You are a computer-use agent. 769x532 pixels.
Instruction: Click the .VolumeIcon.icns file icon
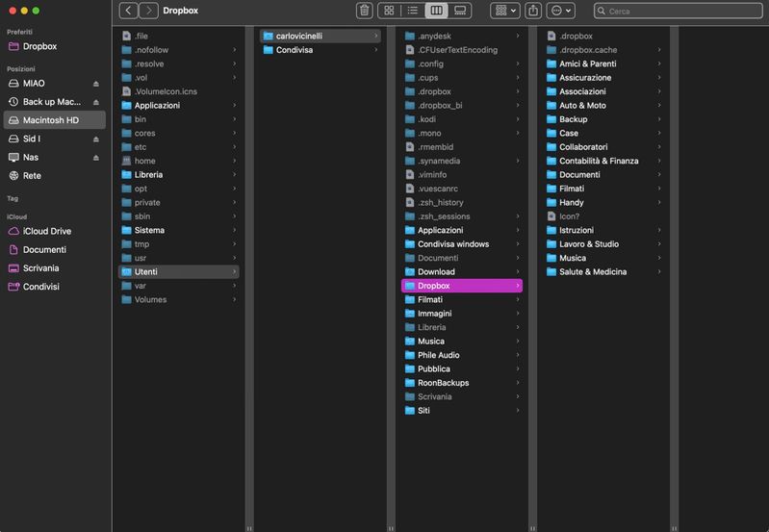pos(126,91)
